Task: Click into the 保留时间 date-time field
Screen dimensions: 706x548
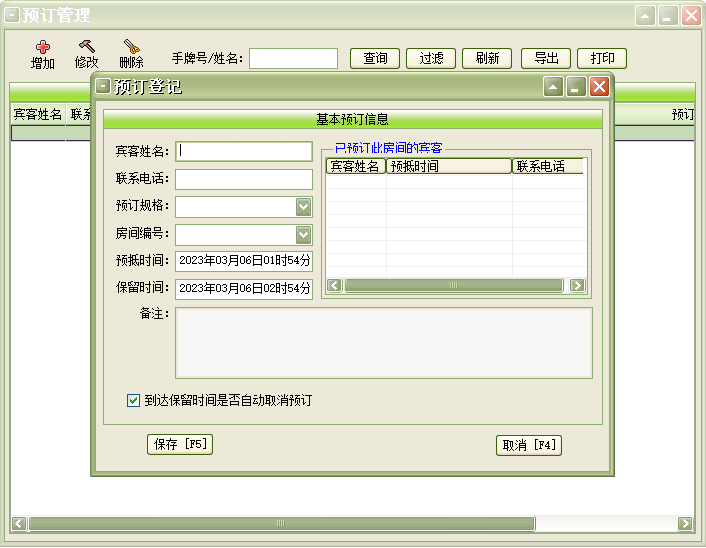Action: [244, 289]
